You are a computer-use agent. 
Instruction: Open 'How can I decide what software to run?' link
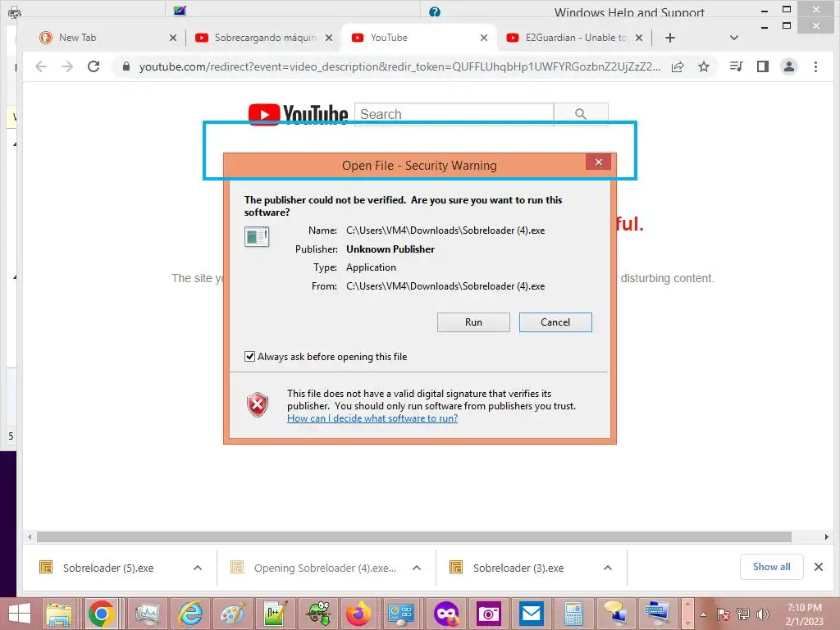click(372, 418)
